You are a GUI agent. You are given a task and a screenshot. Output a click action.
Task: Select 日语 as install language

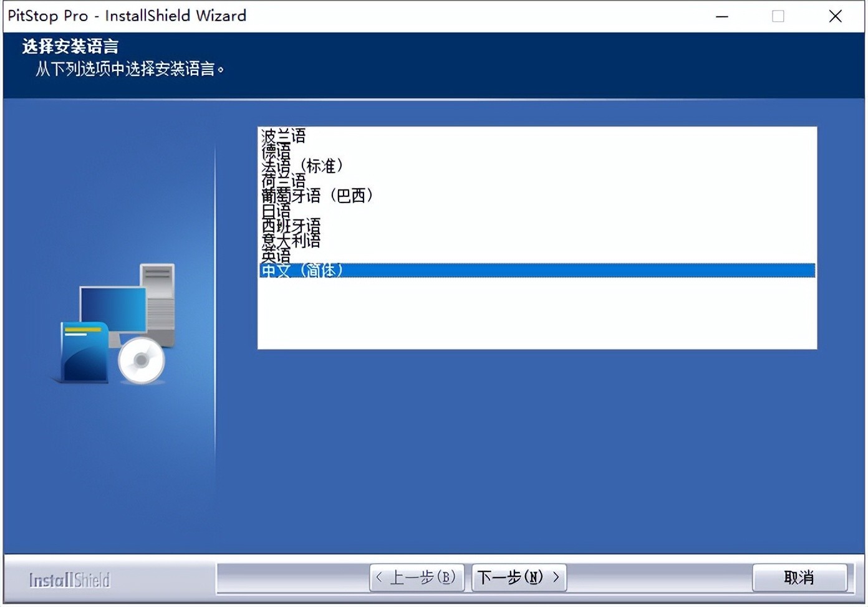click(537, 210)
